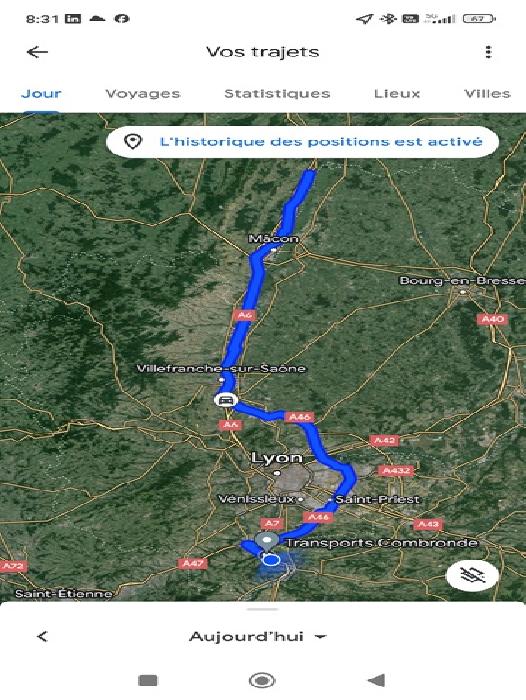Open the Villes tab
The height and width of the screenshot is (700, 526).
point(487,93)
